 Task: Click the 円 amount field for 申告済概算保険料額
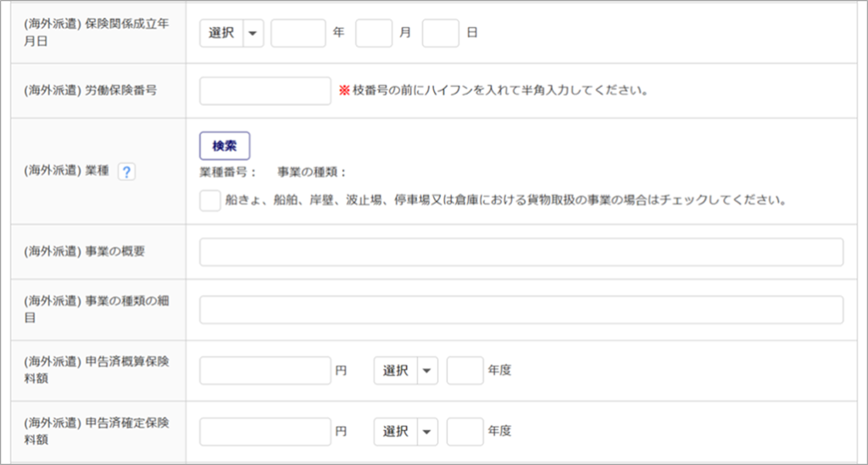(265, 371)
